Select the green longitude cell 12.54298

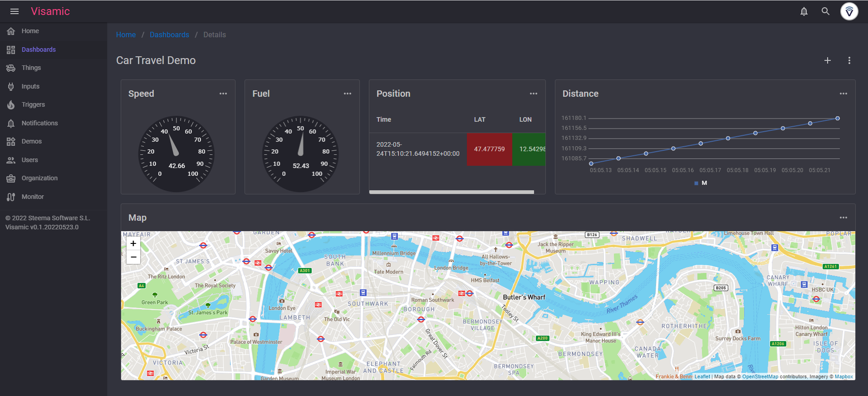(529, 149)
